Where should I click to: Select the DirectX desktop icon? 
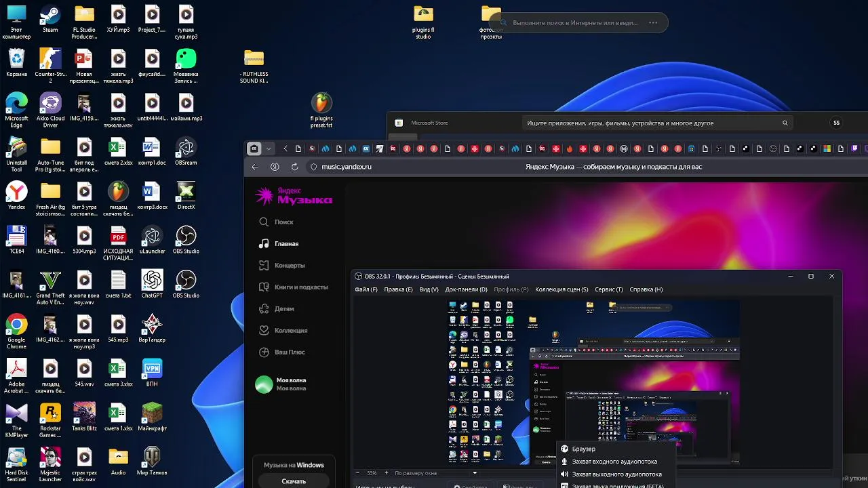(x=186, y=196)
